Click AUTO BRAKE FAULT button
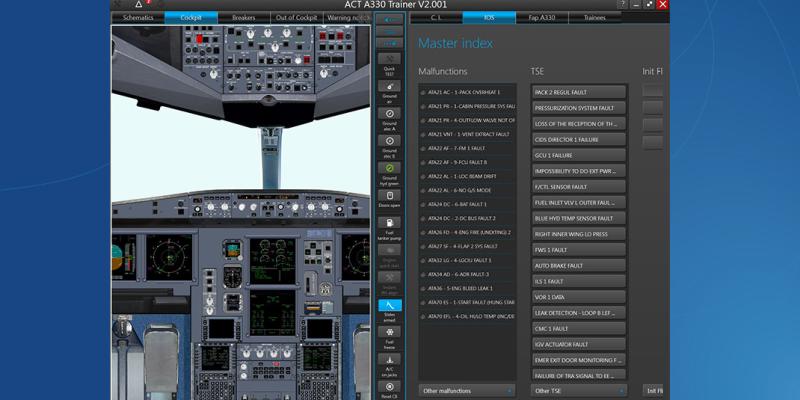The image size is (800, 400). click(x=579, y=266)
